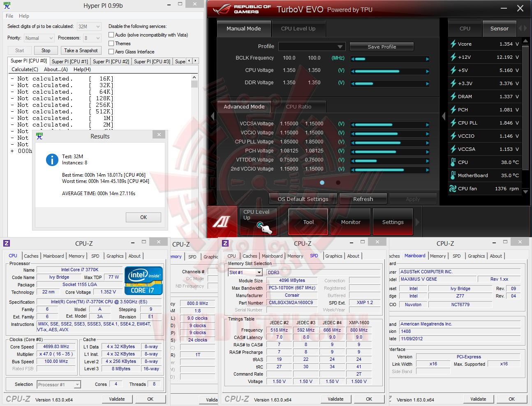Decrease BCLK Frequency with left arrow
The height and width of the screenshot is (406, 532).
pyautogui.click(x=352, y=59)
